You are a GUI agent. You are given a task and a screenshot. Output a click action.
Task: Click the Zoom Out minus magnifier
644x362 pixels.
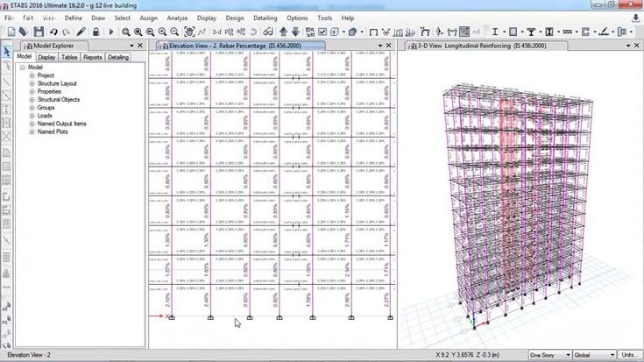[174, 32]
